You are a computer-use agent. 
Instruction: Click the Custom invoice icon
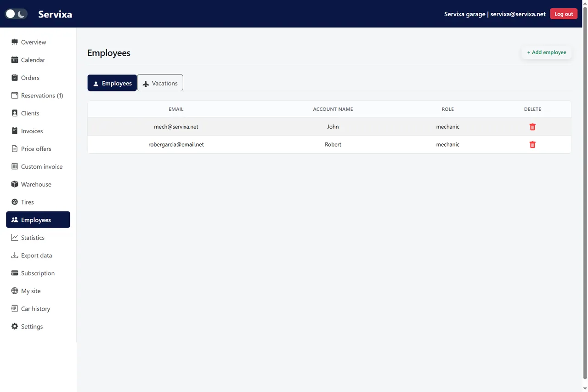click(15, 166)
